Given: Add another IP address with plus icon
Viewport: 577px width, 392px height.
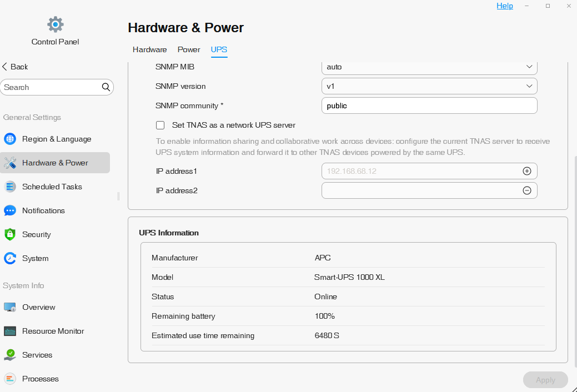Looking at the screenshot, I should tap(527, 171).
